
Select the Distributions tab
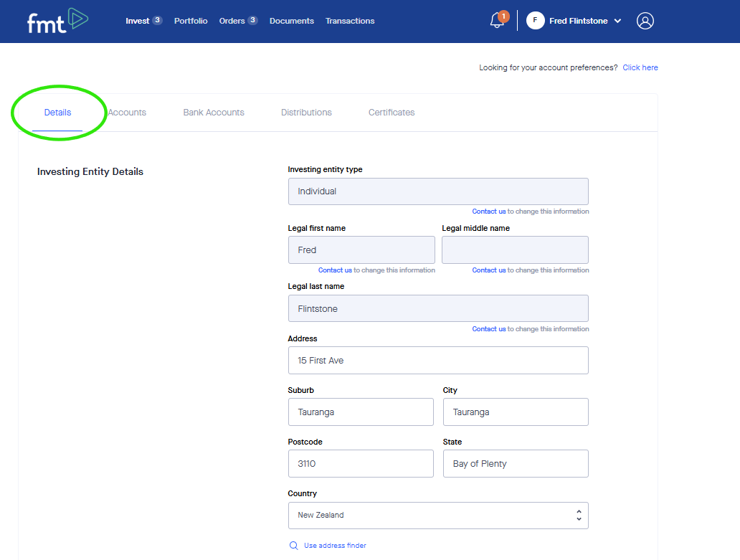(x=306, y=113)
